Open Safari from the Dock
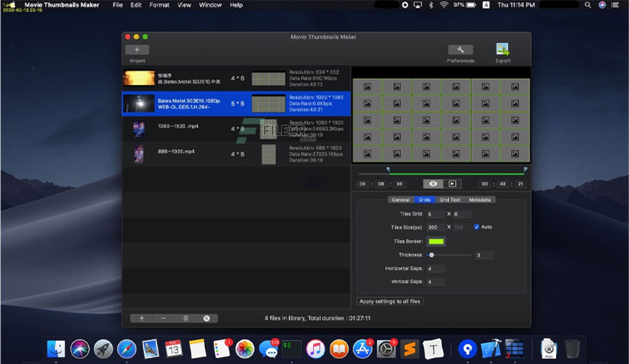Image resolution: width=629 pixels, height=364 pixels. (x=126, y=349)
